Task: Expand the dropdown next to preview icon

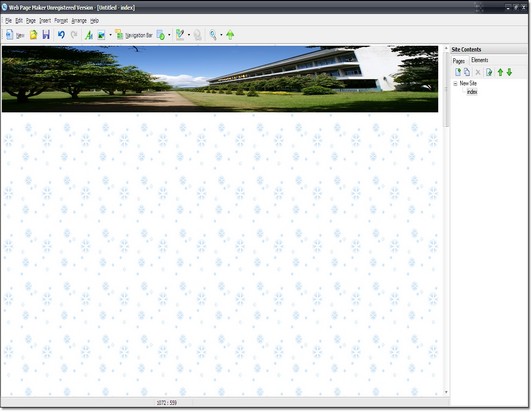Action: tap(169, 35)
